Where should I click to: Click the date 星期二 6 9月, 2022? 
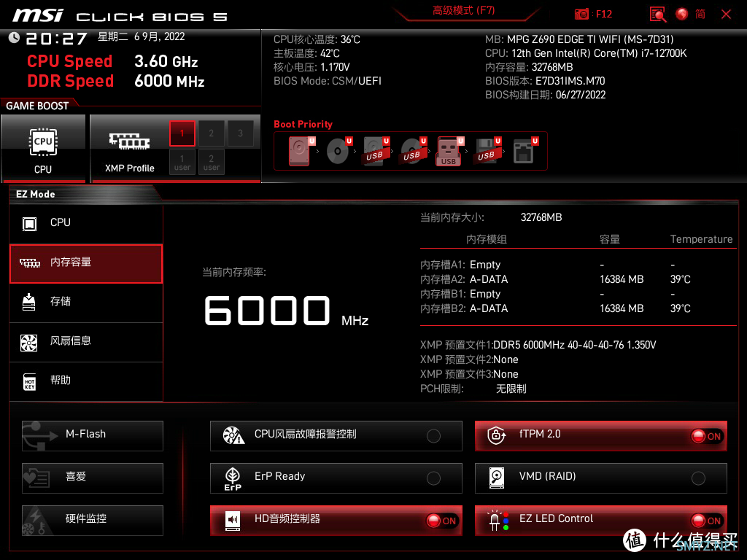pos(141,36)
